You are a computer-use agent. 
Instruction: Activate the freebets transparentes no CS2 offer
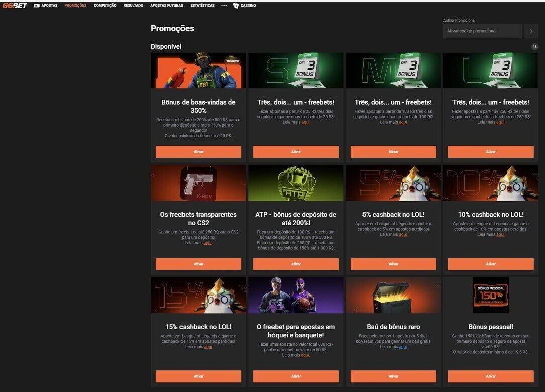pos(199,264)
